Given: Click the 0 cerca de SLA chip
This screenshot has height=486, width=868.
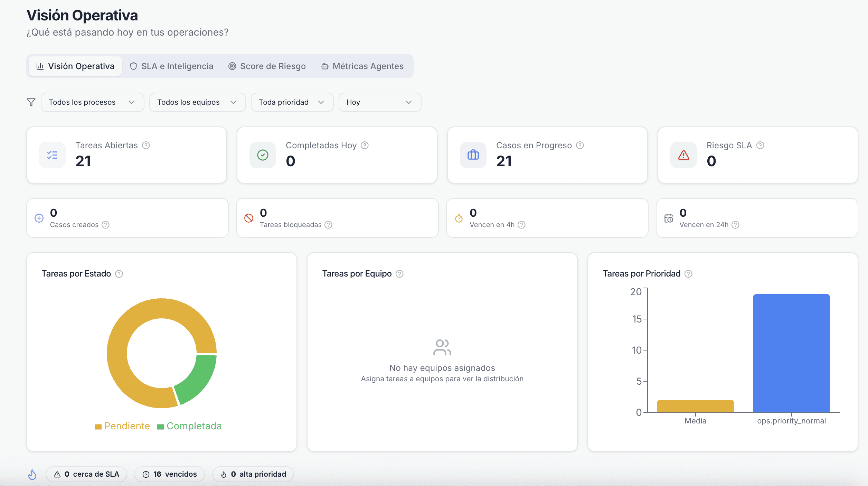Looking at the screenshot, I should coord(86,474).
